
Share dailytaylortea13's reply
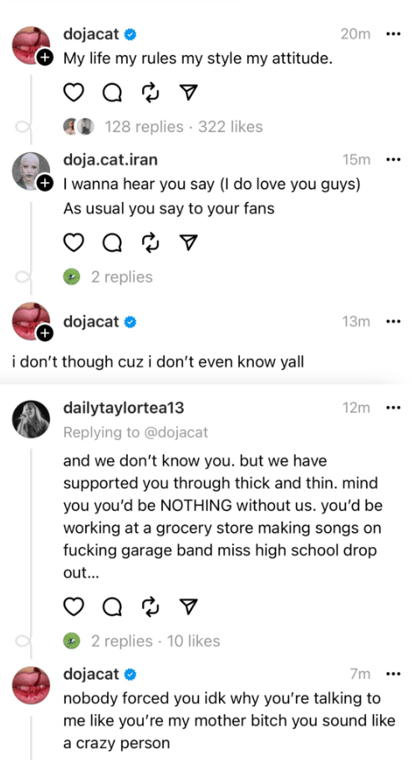point(189,606)
